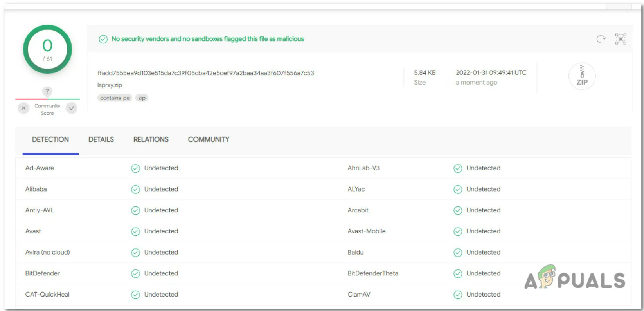Open the Relations tab

(x=151, y=139)
